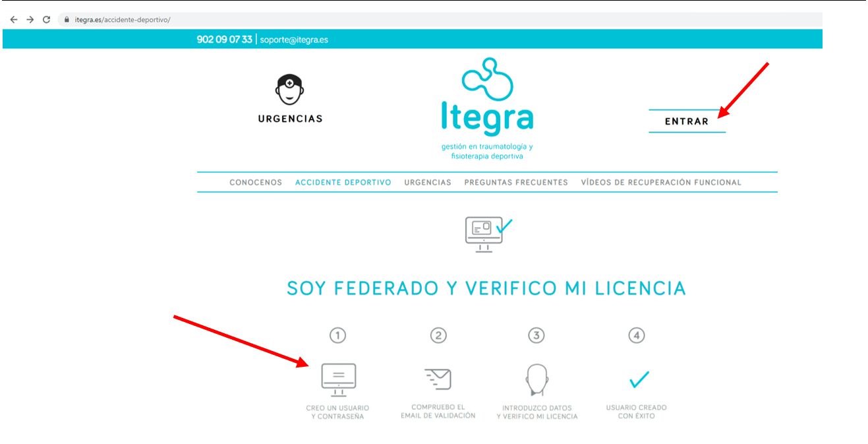868x444 pixels.
Task: Click the CREO UN USUARIO Y CONTRASEÑA text
Action: click(x=338, y=412)
